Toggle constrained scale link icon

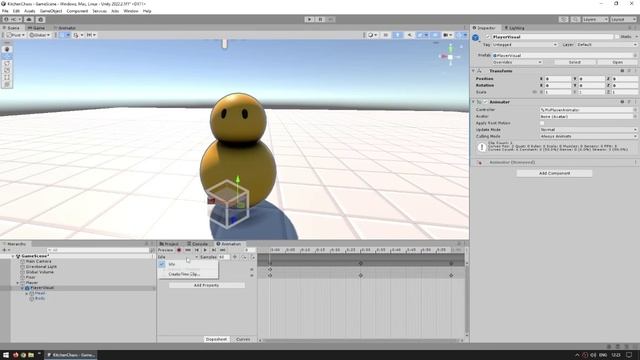tap(535, 92)
